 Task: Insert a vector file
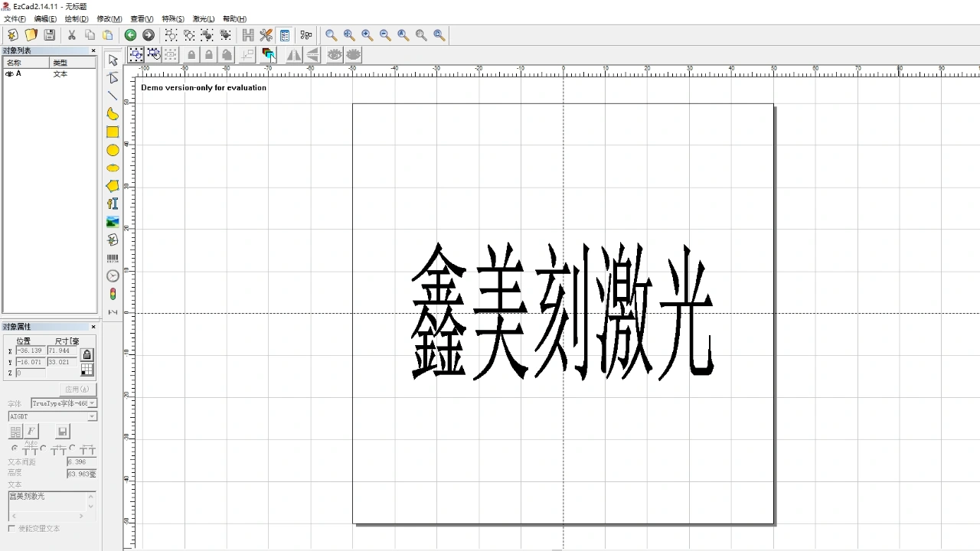point(113,240)
